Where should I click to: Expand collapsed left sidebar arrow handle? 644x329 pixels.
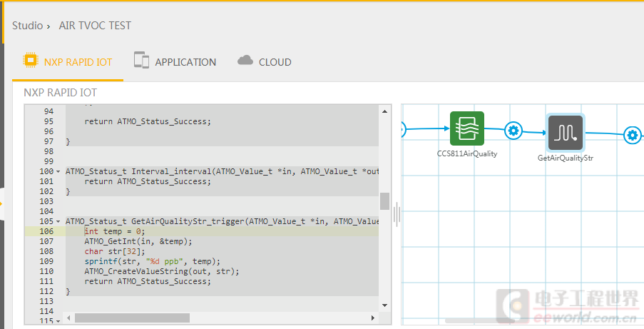point(1,203)
